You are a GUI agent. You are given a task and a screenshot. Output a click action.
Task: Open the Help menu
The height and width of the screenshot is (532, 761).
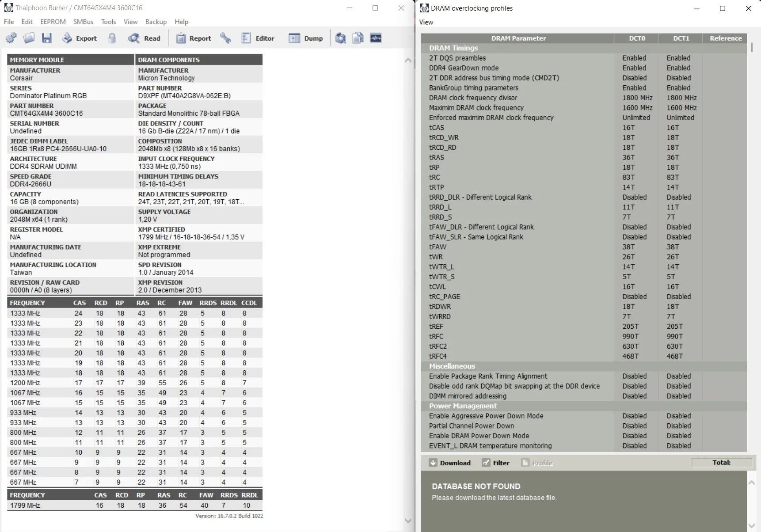point(181,22)
